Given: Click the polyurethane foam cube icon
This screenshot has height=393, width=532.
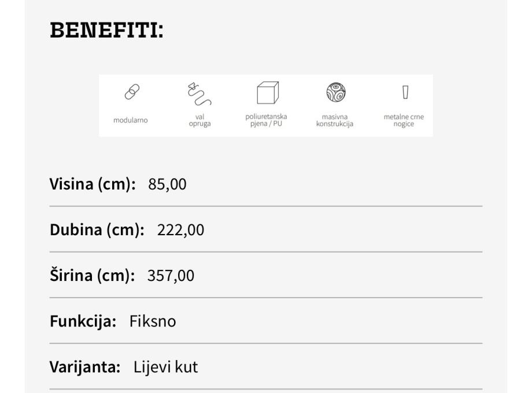Looking at the screenshot, I should pos(267,94).
